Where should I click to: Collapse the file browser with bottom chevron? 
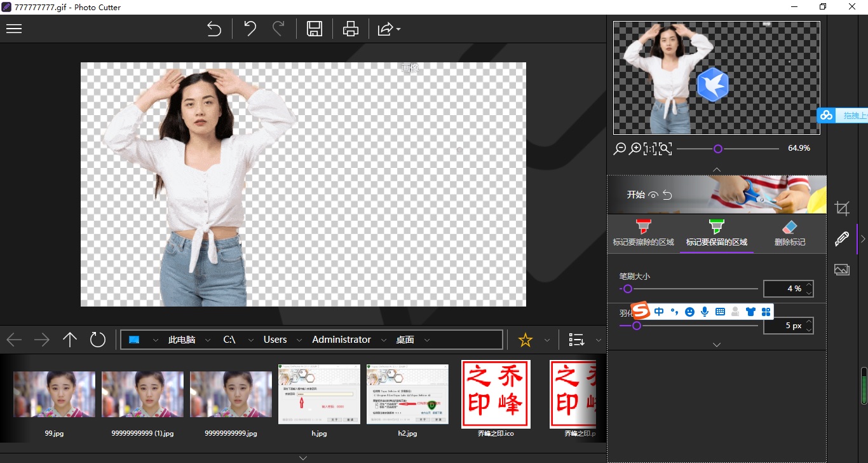click(303, 458)
